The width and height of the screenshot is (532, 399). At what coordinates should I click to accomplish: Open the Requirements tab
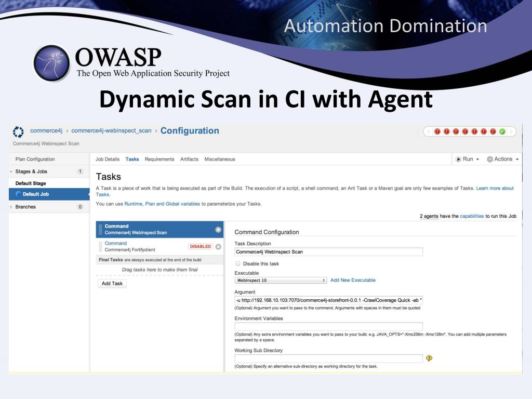click(x=159, y=159)
